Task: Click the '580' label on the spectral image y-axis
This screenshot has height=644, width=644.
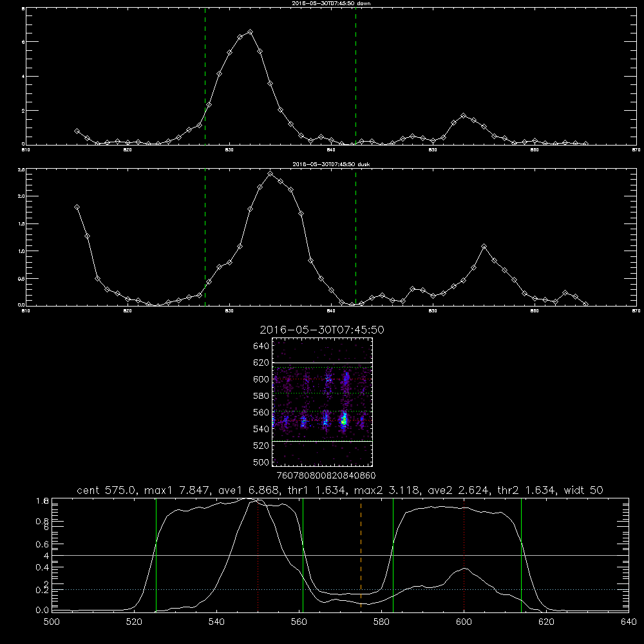Action: (x=261, y=396)
